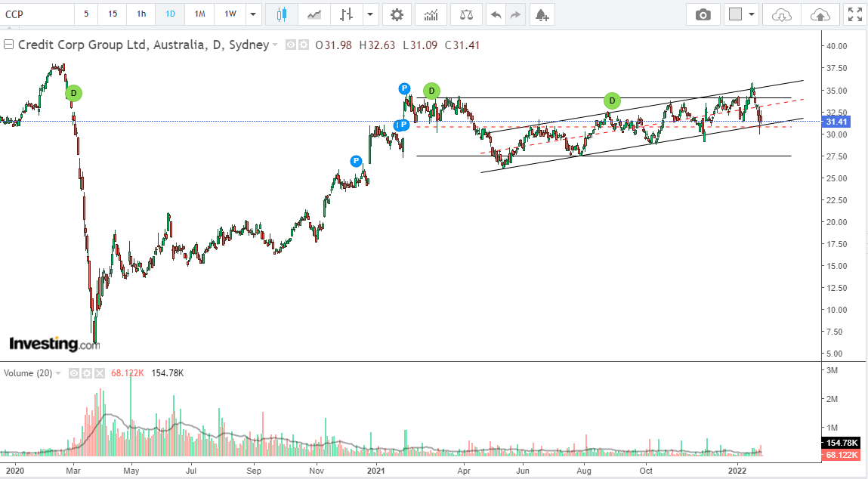Click the topmost P marker in January 2021

405,88
